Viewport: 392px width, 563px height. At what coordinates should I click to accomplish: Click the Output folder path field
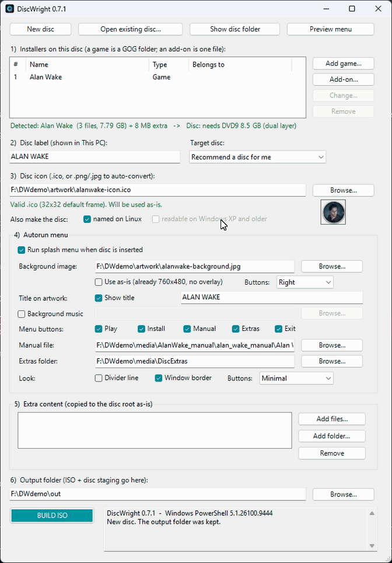coord(157,494)
